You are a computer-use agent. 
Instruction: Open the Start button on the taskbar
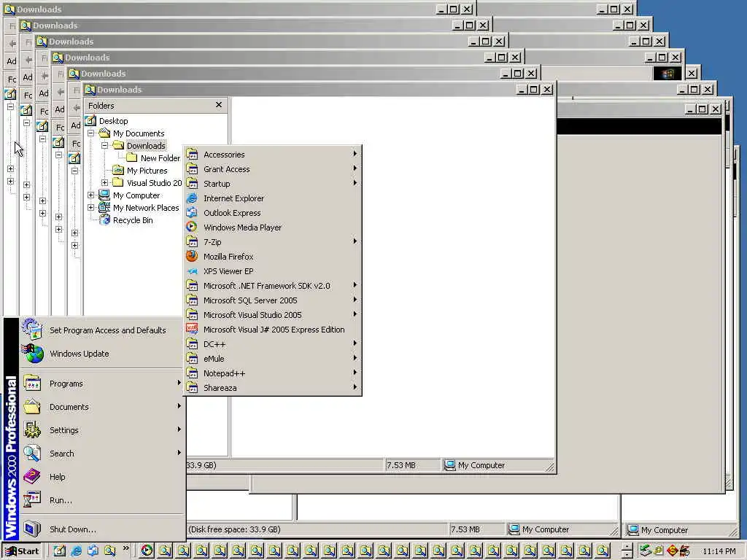point(22,551)
